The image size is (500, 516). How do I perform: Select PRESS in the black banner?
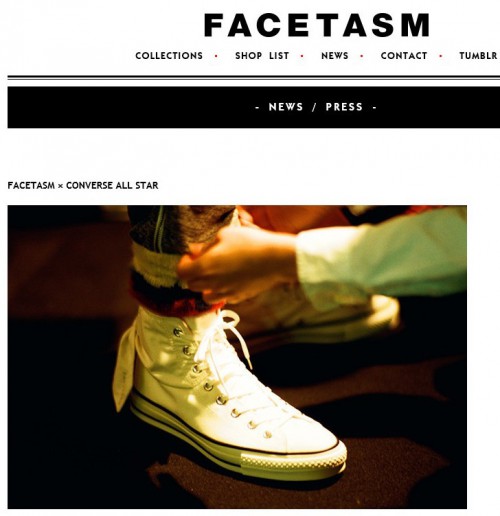[344, 107]
